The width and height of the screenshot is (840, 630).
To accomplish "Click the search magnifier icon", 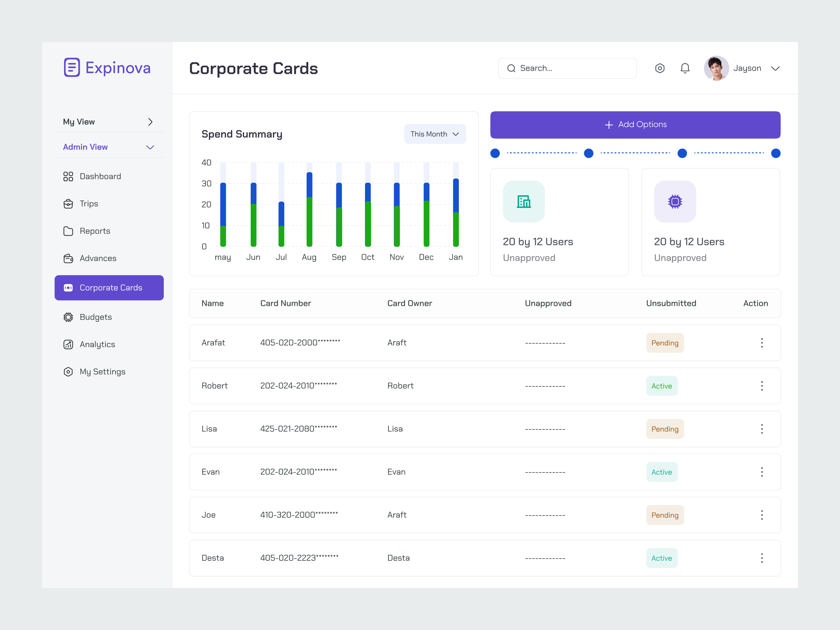I will coord(511,68).
